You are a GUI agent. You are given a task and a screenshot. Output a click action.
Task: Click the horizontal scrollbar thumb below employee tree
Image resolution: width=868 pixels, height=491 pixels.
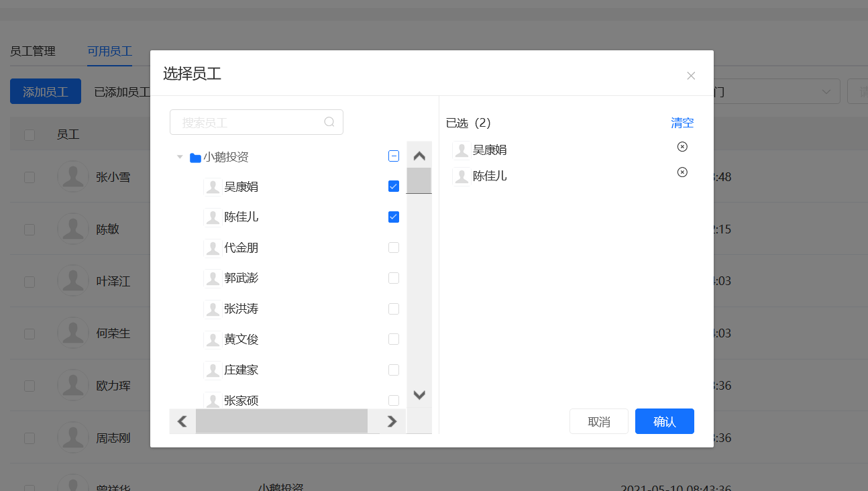tap(282, 421)
